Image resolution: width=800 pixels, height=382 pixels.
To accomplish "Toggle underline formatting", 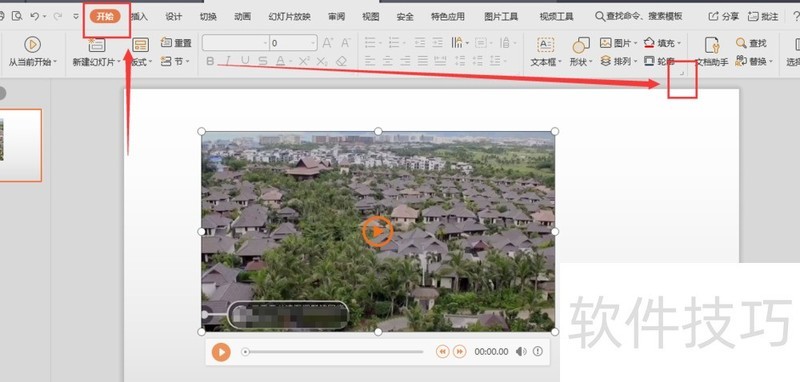I will point(245,61).
